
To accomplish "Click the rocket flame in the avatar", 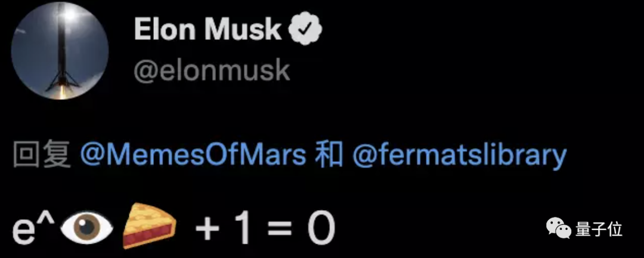I will 61,88.
